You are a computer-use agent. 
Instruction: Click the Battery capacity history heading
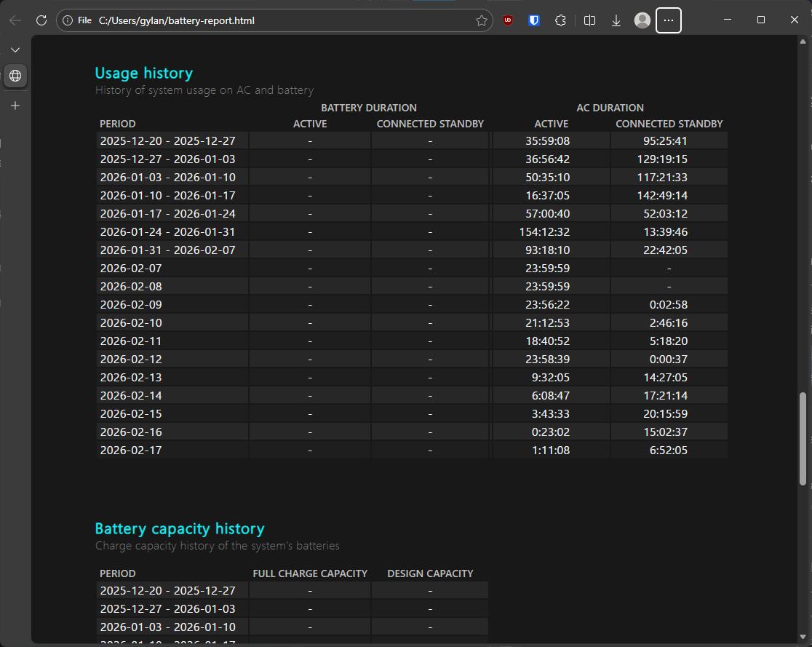pos(179,528)
